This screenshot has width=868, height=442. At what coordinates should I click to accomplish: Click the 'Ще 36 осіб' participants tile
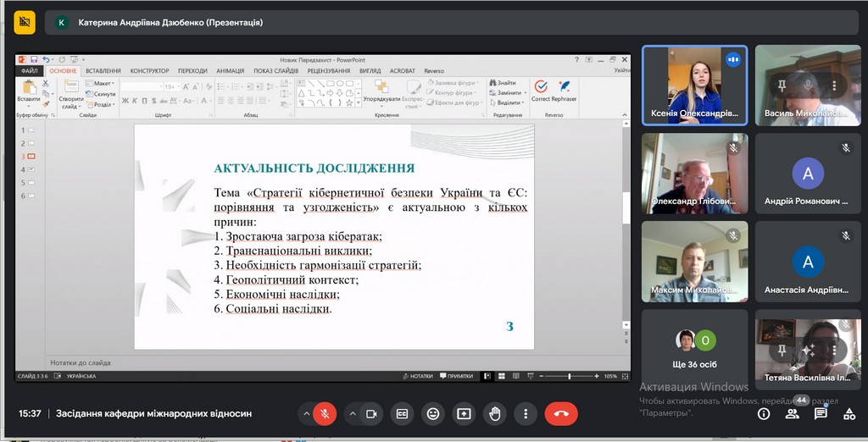click(x=694, y=348)
